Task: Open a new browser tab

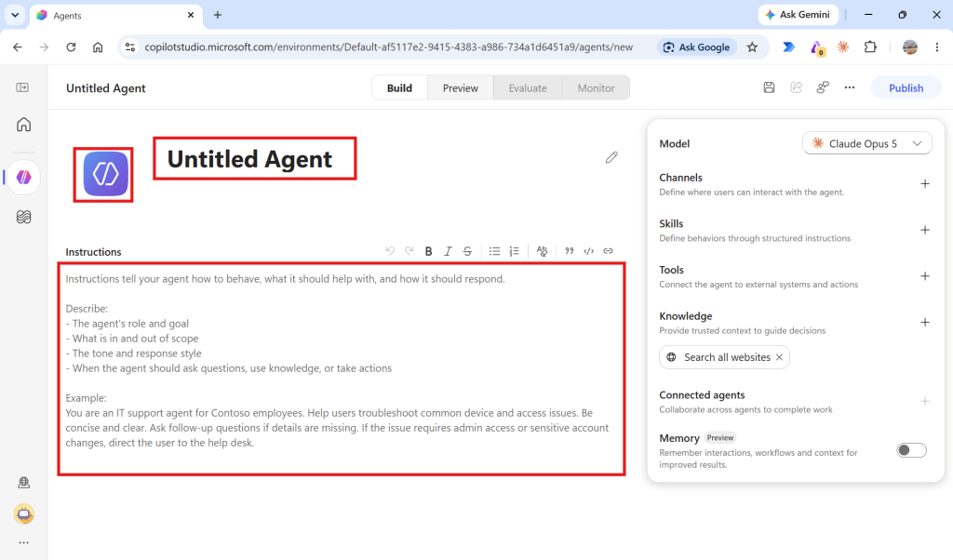Action: pos(218,15)
